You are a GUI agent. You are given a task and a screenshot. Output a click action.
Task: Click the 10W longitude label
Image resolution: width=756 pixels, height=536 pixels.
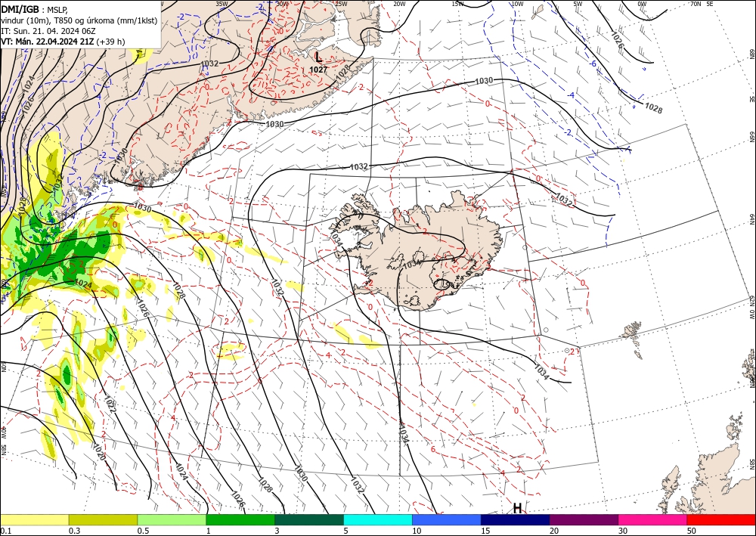click(517, 4)
